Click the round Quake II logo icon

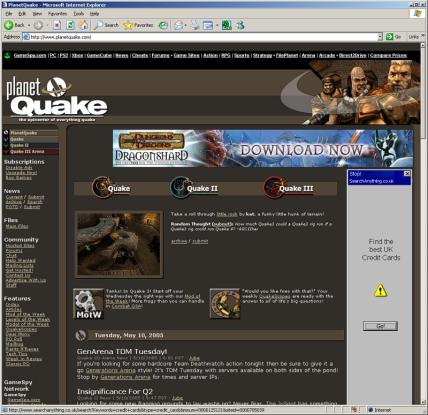[x=180, y=187]
